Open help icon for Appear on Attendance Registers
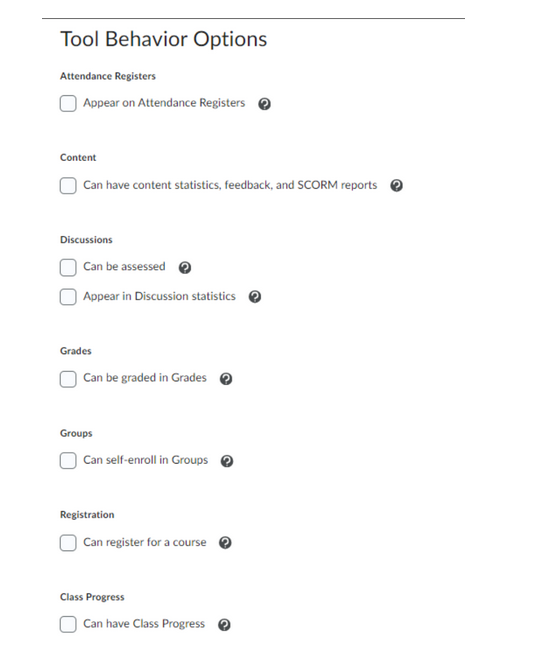 click(264, 104)
